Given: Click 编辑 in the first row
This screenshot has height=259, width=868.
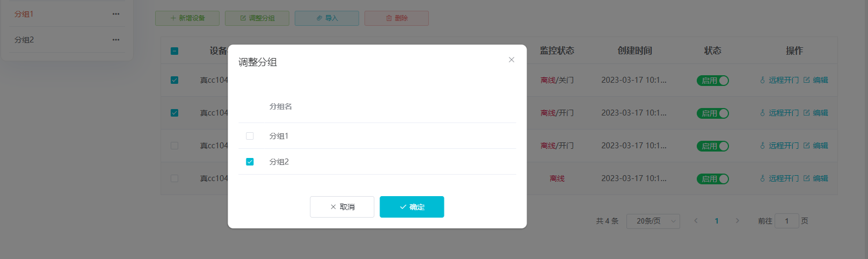Looking at the screenshot, I should 816,80.
